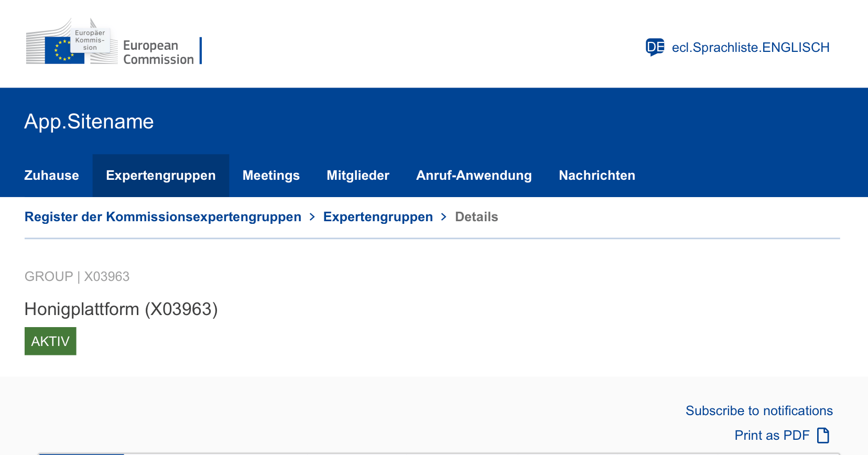Click the green AKTIV status badge

coord(50,341)
